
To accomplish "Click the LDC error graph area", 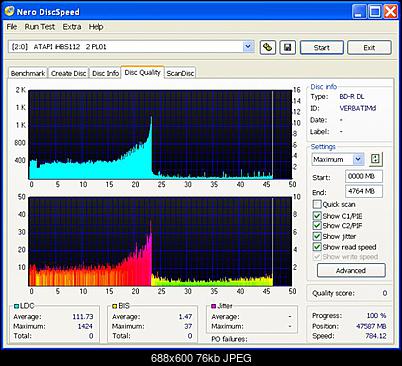I will coord(160,135).
